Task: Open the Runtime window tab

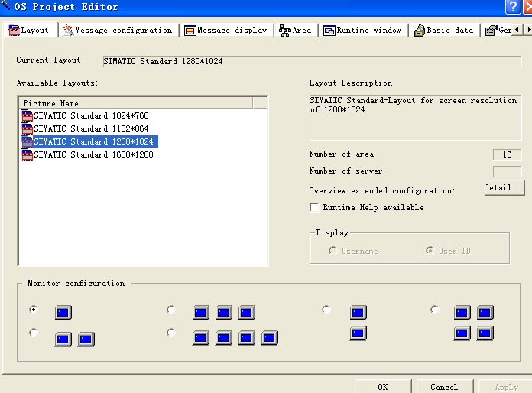Action: [x=363, y=31]
